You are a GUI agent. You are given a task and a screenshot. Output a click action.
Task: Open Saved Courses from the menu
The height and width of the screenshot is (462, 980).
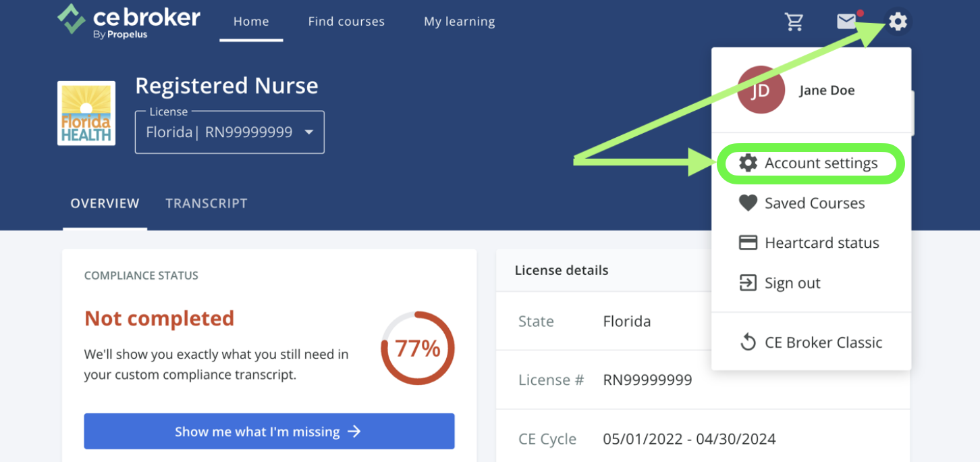pos(814,203)
